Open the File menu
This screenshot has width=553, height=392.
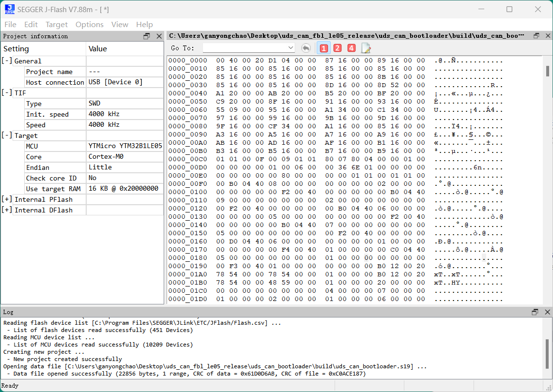(10, 25)
